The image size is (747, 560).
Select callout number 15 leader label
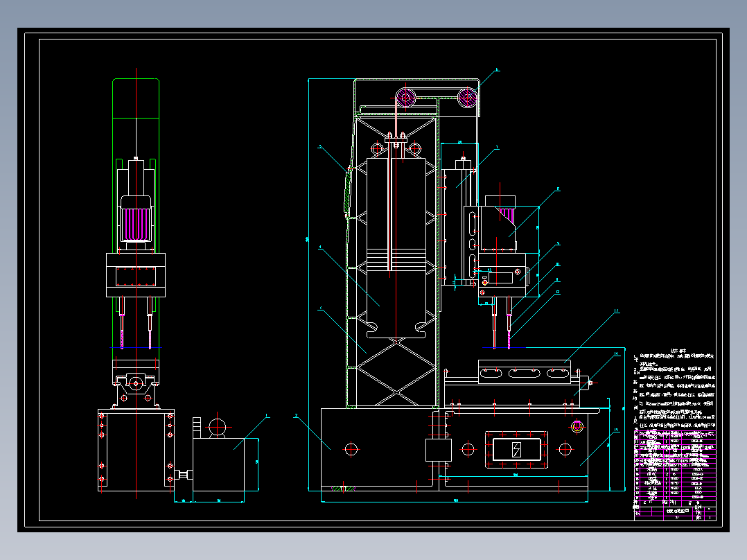pyautogui.click(x=616, y=430)
